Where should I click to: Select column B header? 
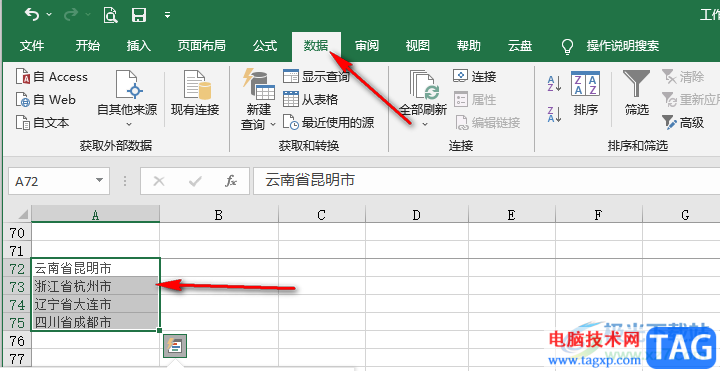[219, 214]
